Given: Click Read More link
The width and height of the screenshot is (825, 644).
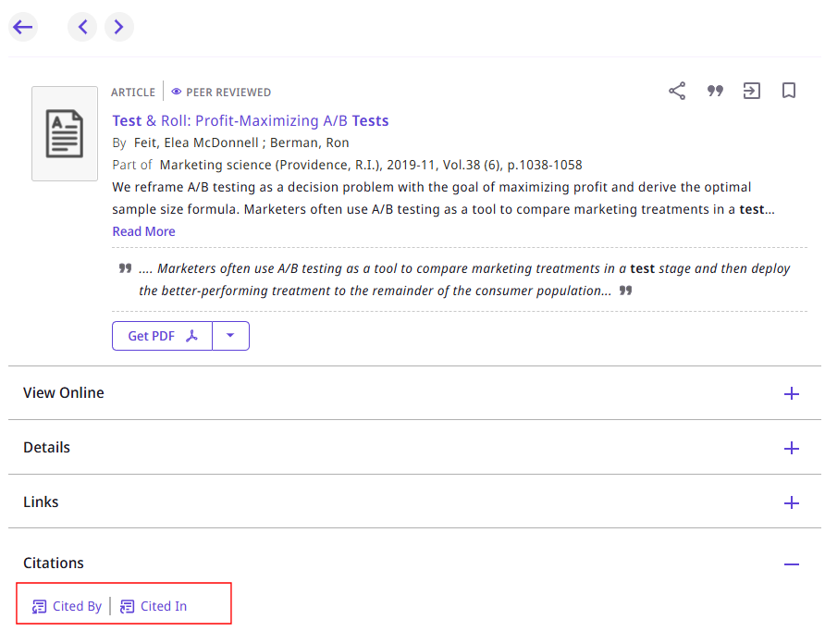Looking at the screenshot, I should 143,231.
